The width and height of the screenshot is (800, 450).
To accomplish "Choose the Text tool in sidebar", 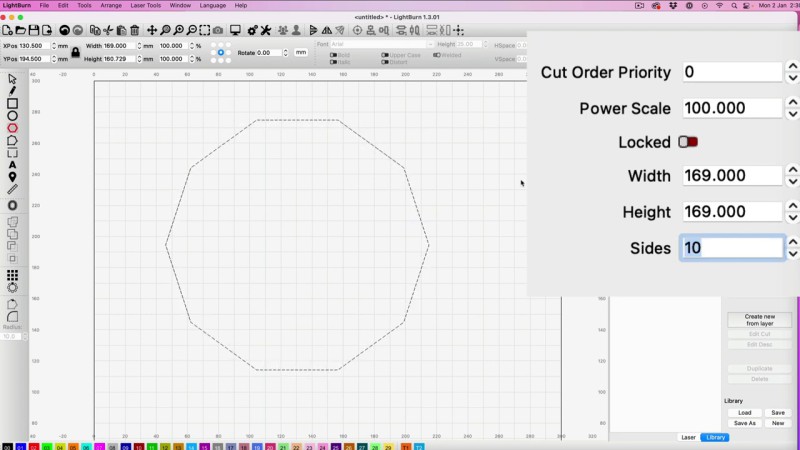I will pos(12,165).
